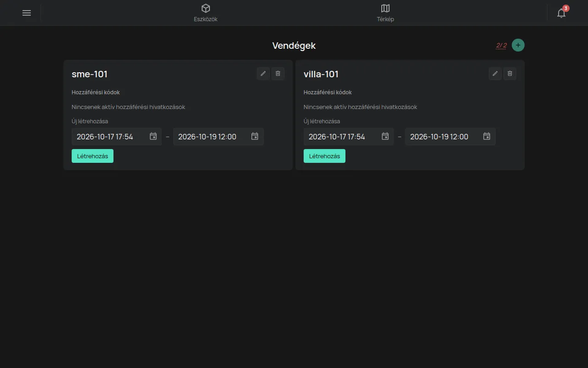The image size is (588, 368).
Task: Focus the villa-101 end date field
Action: click(450, 137)
